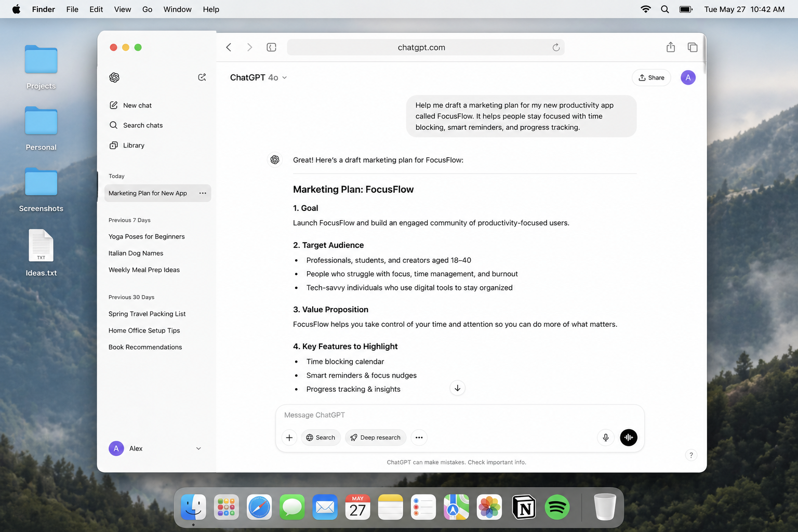
Task: Open Weekly Meal Prep Ideas chat
Action: pyautogui.click(x=144, y=270)
